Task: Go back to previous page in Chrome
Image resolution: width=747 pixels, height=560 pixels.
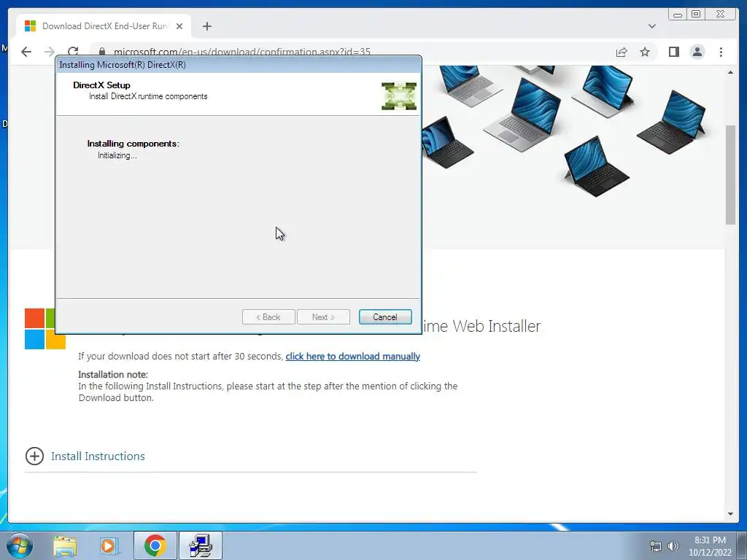Action: [26, 52]
